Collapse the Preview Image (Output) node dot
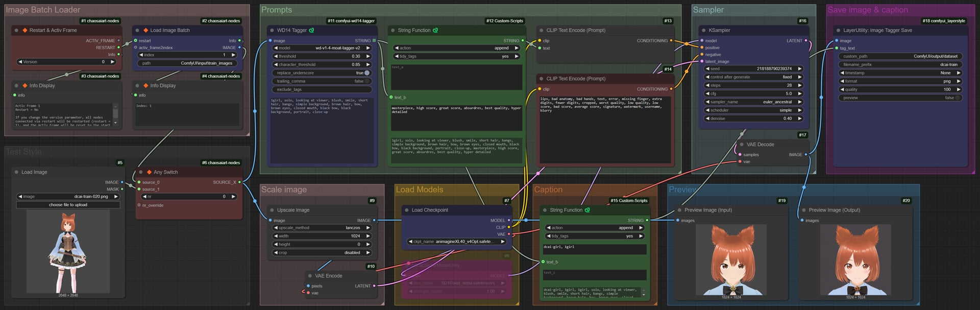 point(804,210)
